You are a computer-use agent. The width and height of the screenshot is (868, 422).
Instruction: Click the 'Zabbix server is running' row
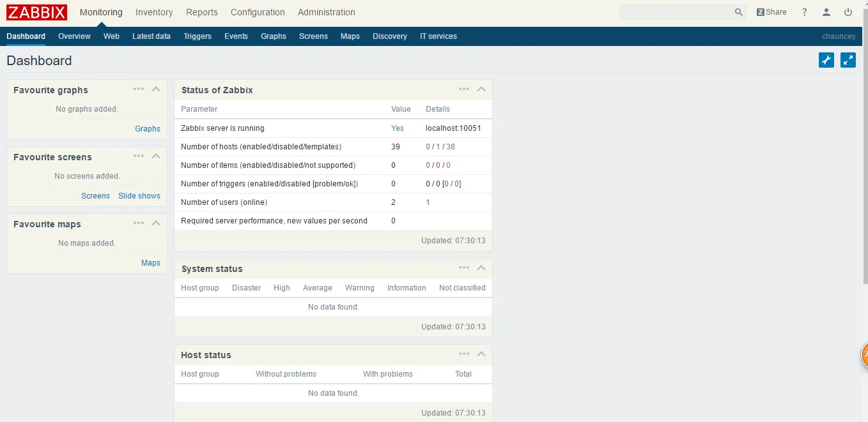click(x=333, y=128)
